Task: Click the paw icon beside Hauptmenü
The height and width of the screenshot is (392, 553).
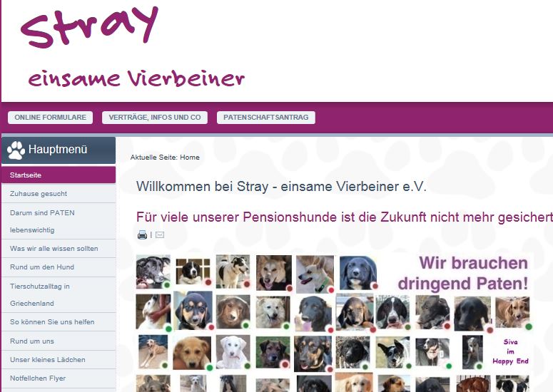Action: [x=16, y=150]
